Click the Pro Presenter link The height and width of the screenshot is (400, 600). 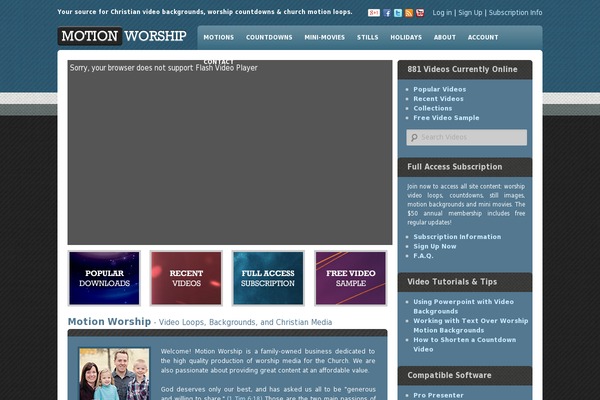(438, 395)
